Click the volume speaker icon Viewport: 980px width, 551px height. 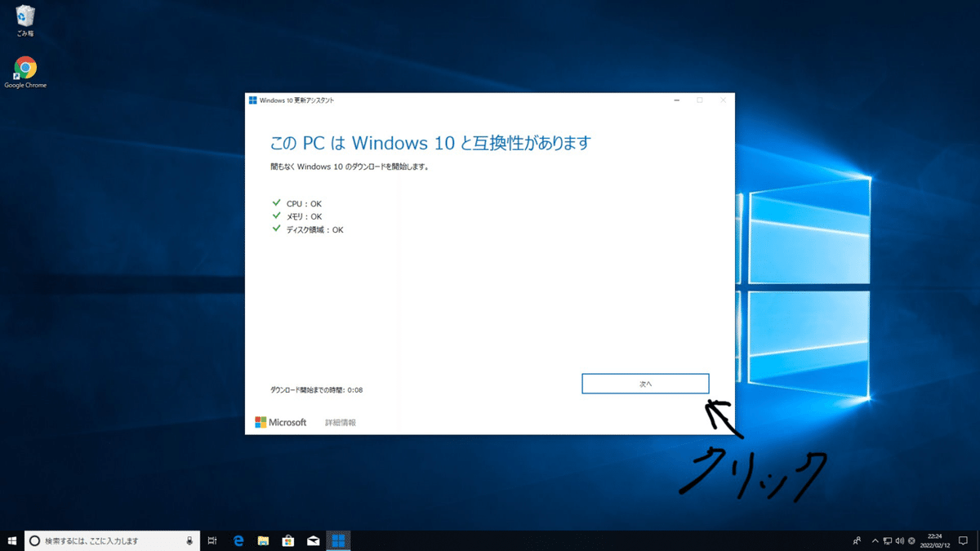click(899, 540)
